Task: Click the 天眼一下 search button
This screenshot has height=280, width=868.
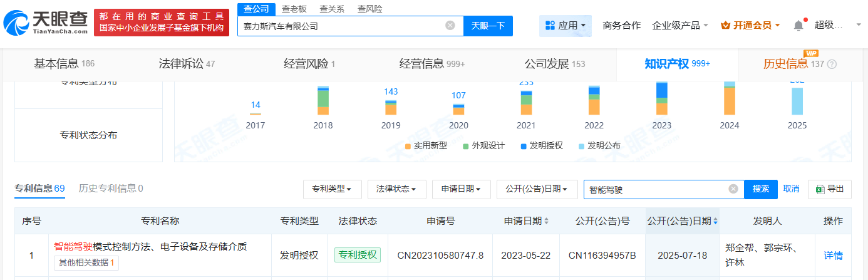Action: pyautogui.click(x=488, y=26)
